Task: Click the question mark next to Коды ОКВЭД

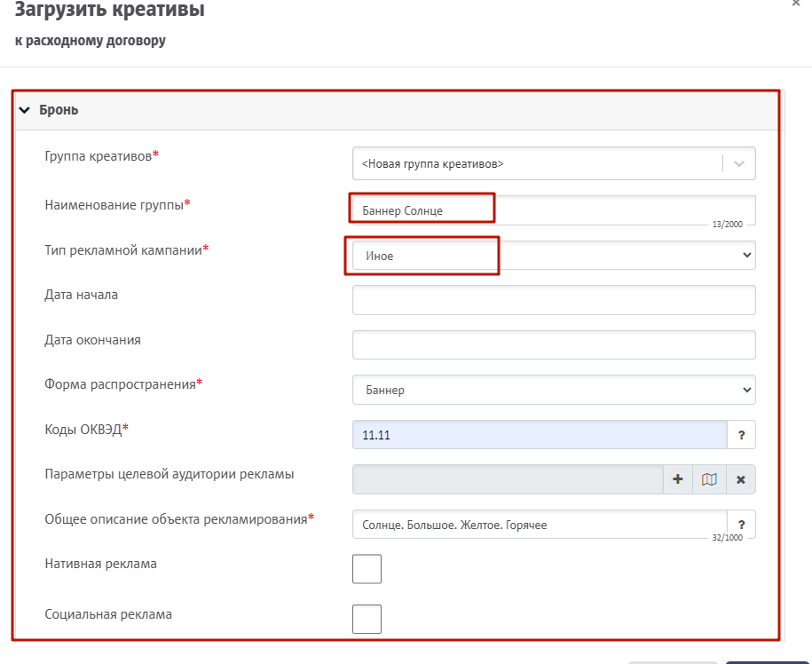Action: (x=741, y=434)
